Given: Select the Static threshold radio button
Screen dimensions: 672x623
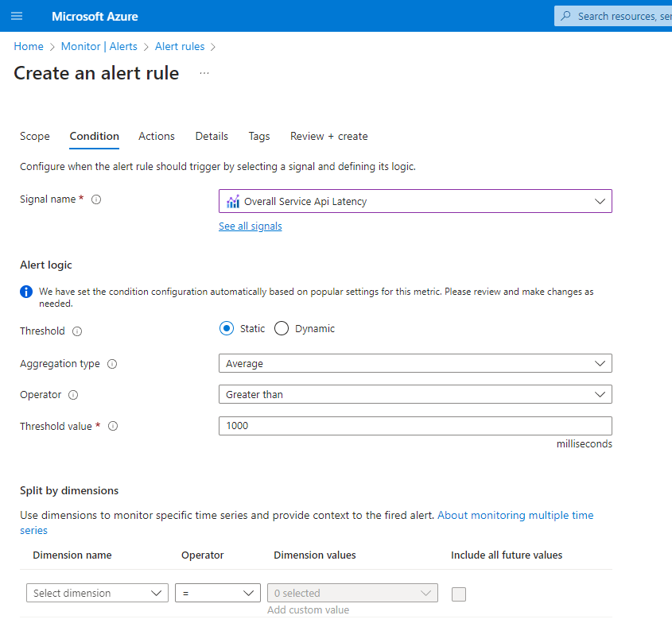Looking at the screenshot, I should click(x=226, y=328).
